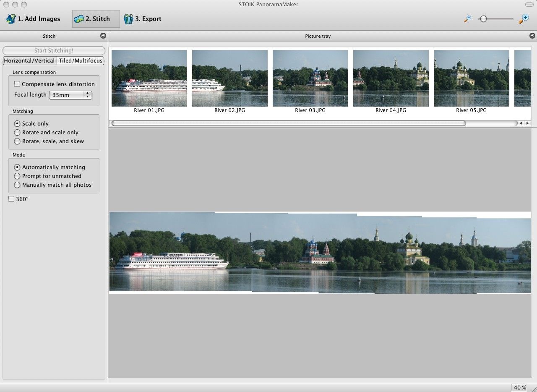Toggle the 360° checkbox
The width and height of the screenshot is (537, 392).
11,199
